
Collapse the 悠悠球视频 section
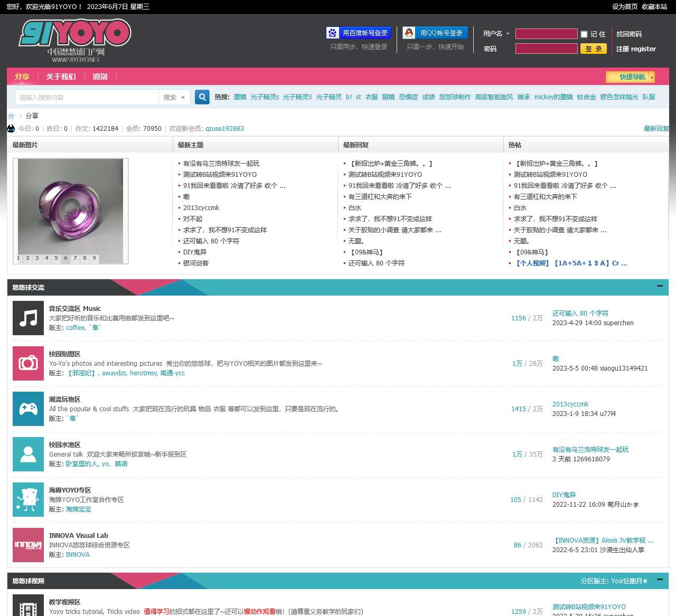(660, 580)
